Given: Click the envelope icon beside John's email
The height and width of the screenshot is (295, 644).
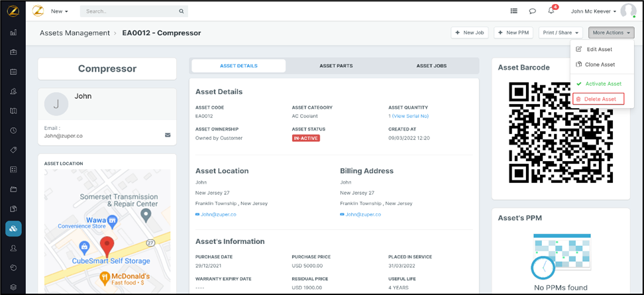Looking at the screenshot, I should pos(168,135).
